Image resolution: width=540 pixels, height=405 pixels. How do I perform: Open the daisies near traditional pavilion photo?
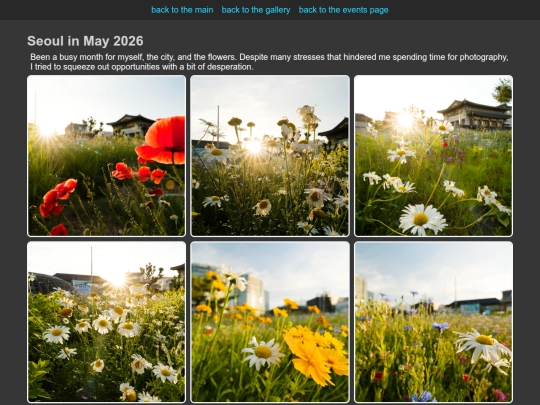(434, 156)
